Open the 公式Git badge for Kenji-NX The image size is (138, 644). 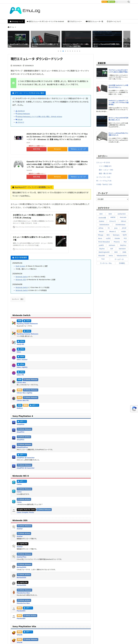coord(21,341)
